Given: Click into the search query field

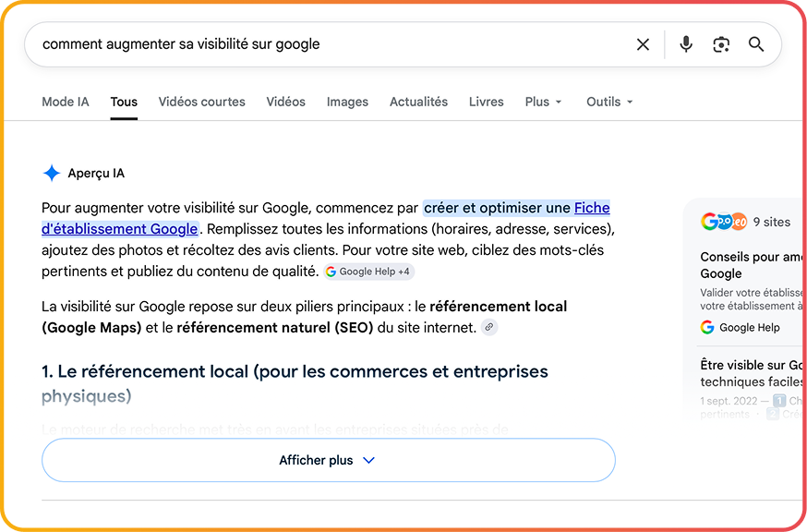Looking at the screenshot, I should [330, 44].
